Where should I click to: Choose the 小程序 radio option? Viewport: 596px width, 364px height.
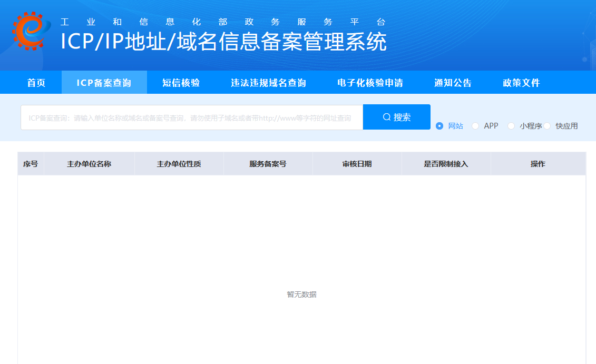point(511,126)
